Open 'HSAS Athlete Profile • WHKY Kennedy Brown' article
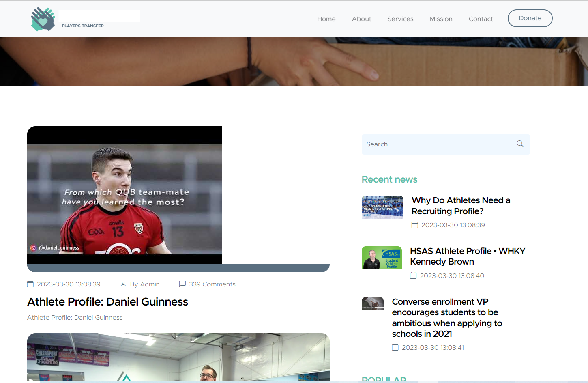The width and height of the screenshot is (588, 383). [x=467, y=256]
